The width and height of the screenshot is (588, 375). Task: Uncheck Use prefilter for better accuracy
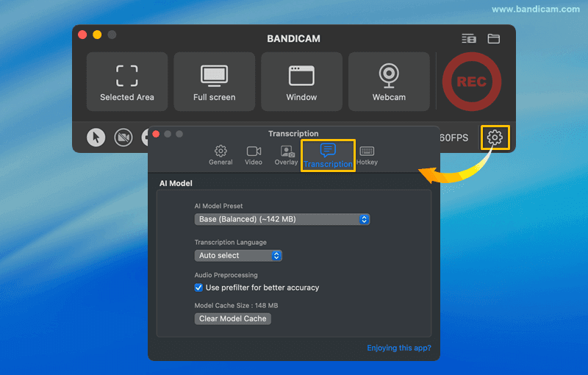tap(198, 287)
